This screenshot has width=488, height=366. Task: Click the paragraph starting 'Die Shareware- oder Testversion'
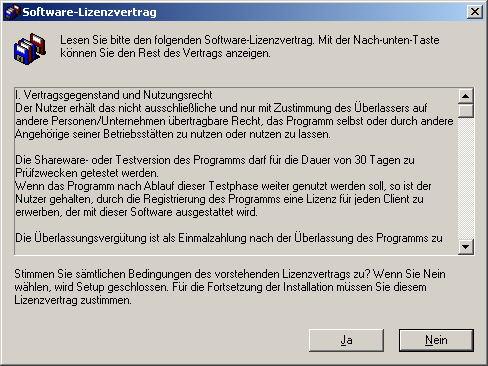pos(215,166)
